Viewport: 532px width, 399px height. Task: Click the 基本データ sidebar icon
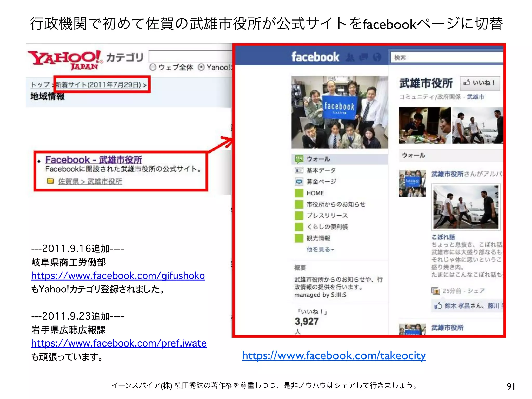pos(299,170)
